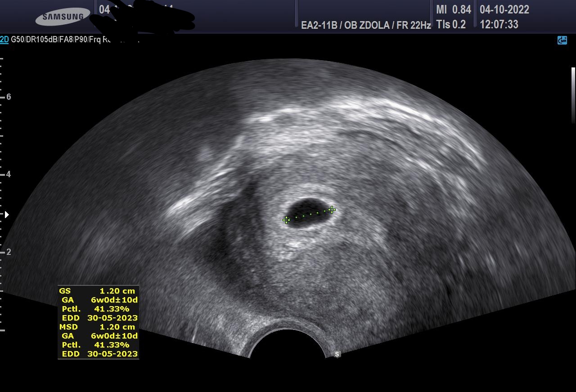Viewport: 576px width, 392px height.
Task: Select the 2D mode label
Action: [x=4, y=40]
